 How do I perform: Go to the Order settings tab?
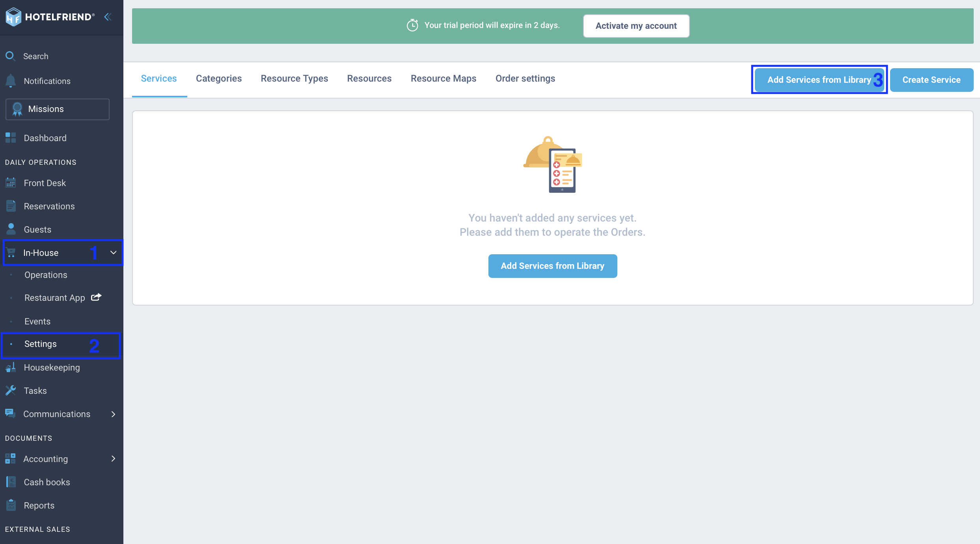pyautogui.click(x=525, y=78)
